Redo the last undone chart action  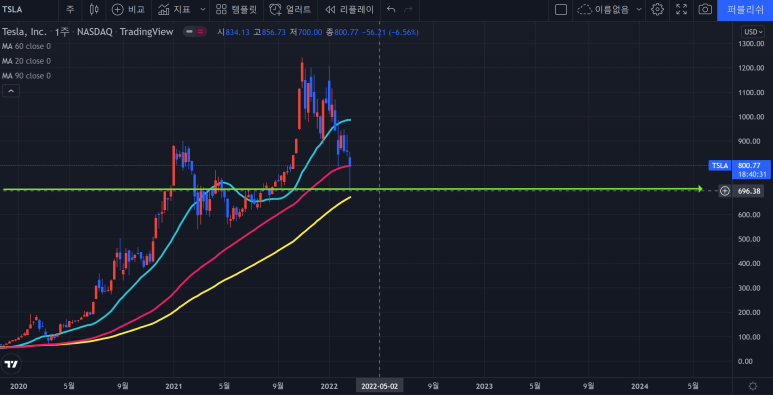click(x=408, y=9)
